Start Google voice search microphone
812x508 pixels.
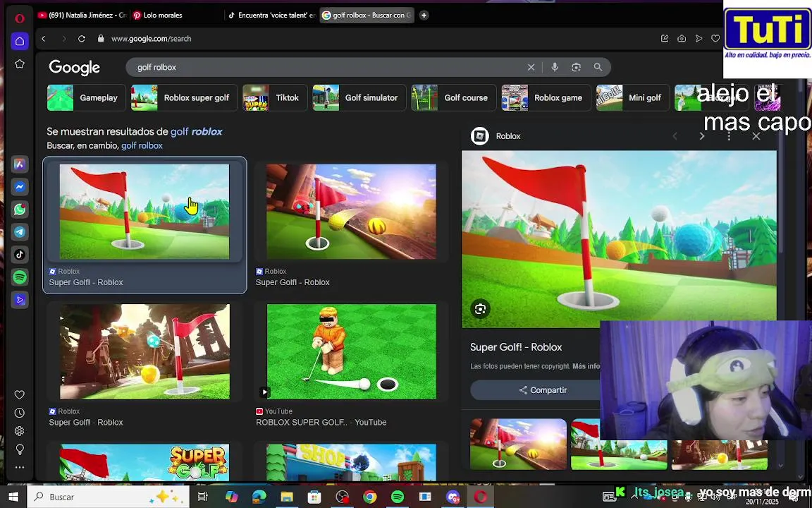pyautogui.click(x=555, y=67)
